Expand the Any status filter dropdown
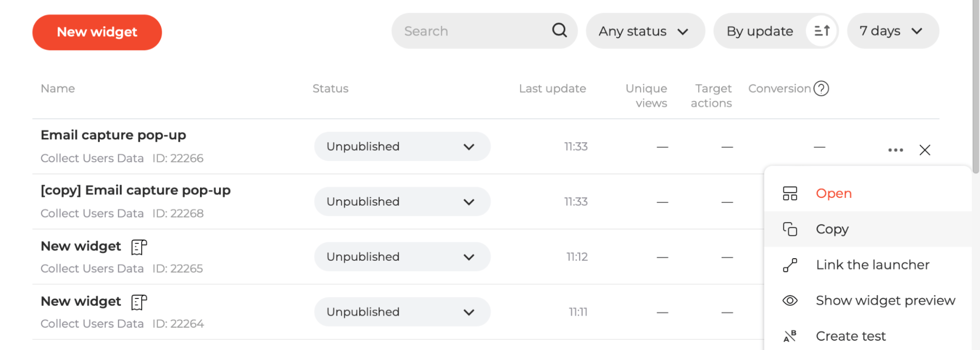The height and width of the screenshot is (350, 980). [645, 31]
